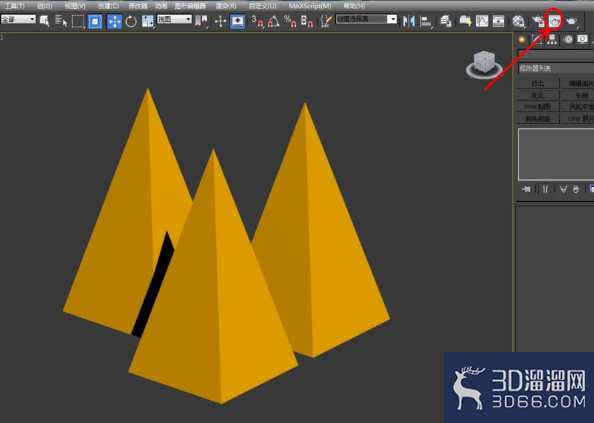The height and width of the screenshot is (423, 594).
Task: Click the Extrude (挤出) modifier button
Action: pyautogui.click(x=538, y=83)
